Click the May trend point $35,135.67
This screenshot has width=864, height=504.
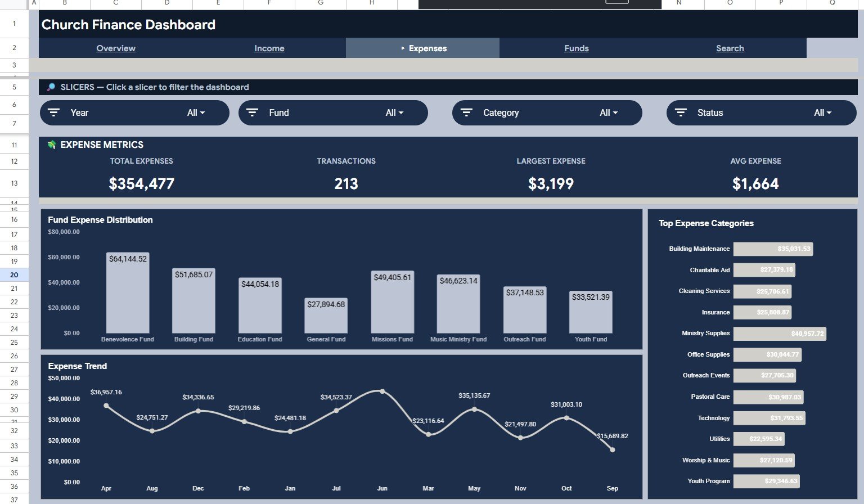click(x=474, y=409)
